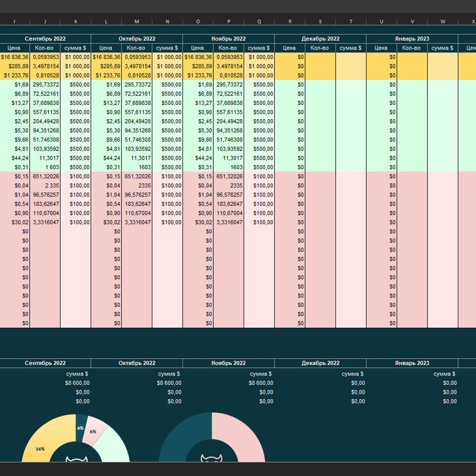Select the $9,66 price cell under Октябрь 2022
Viewport: 476px width, 476px height.
(106, 139)
